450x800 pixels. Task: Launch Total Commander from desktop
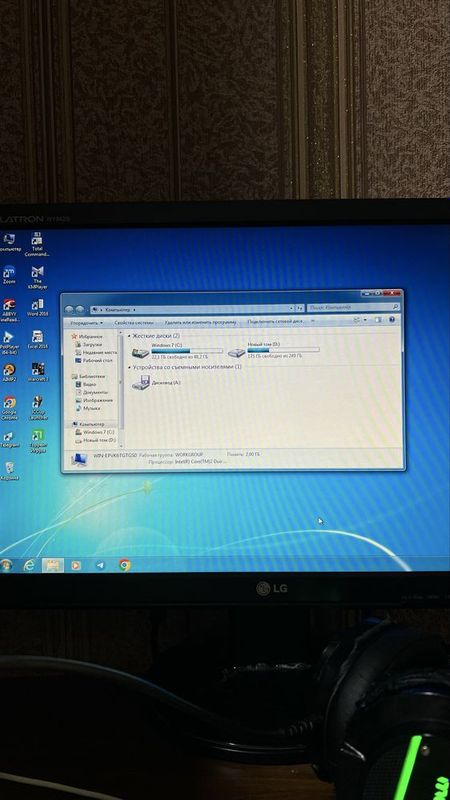pos(37,244)
